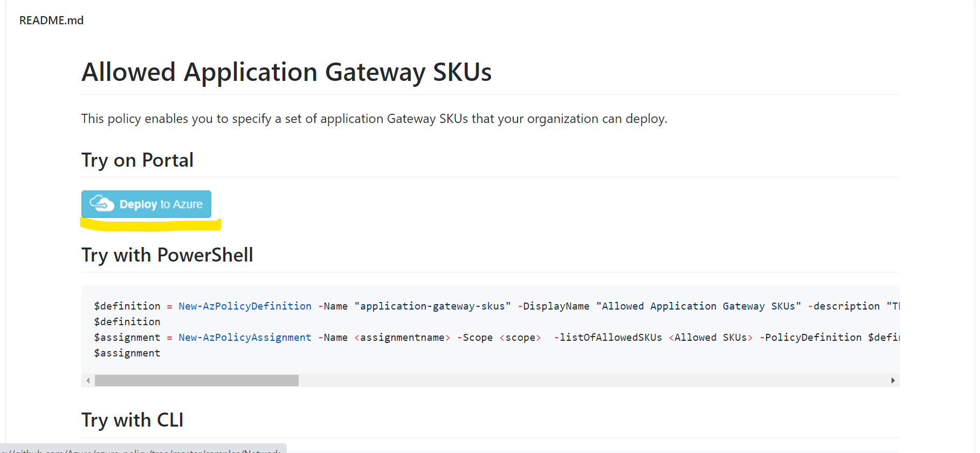Click the Try with PowerShell heading
The height and width of the screenshot is (453, 980).
click(x=167, y=255)
